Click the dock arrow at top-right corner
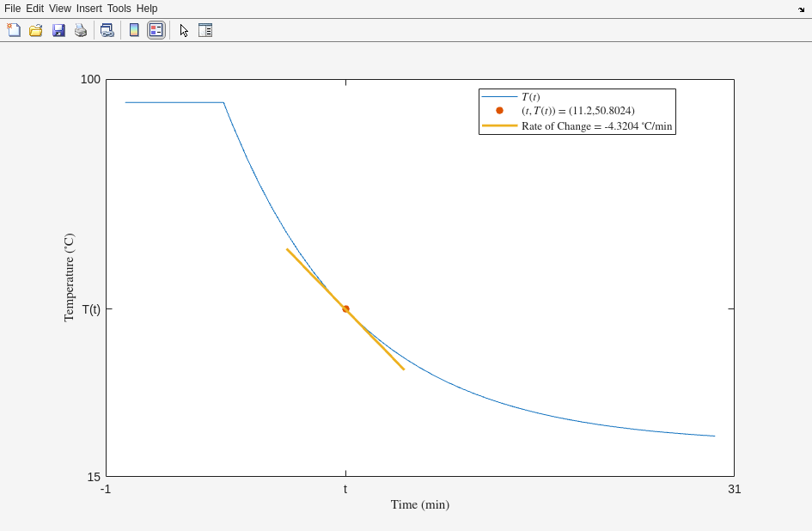The image size is (812, 531). (801, 9)
